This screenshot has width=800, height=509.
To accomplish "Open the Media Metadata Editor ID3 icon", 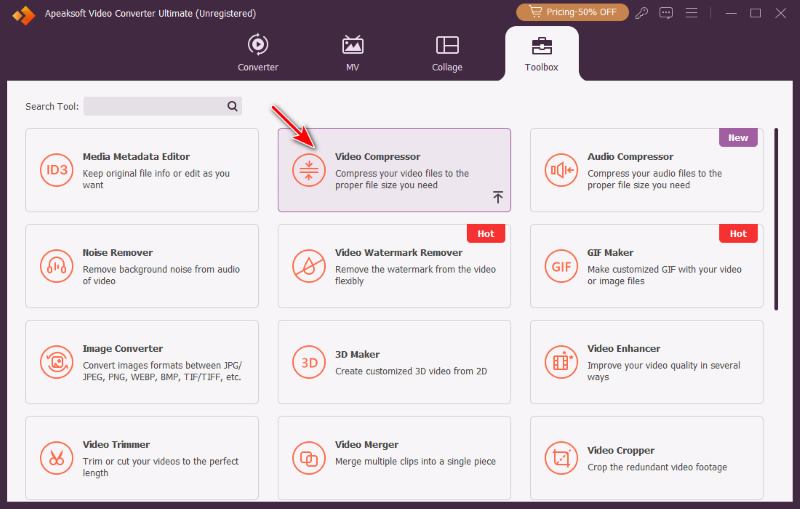I will click(57, 170).
